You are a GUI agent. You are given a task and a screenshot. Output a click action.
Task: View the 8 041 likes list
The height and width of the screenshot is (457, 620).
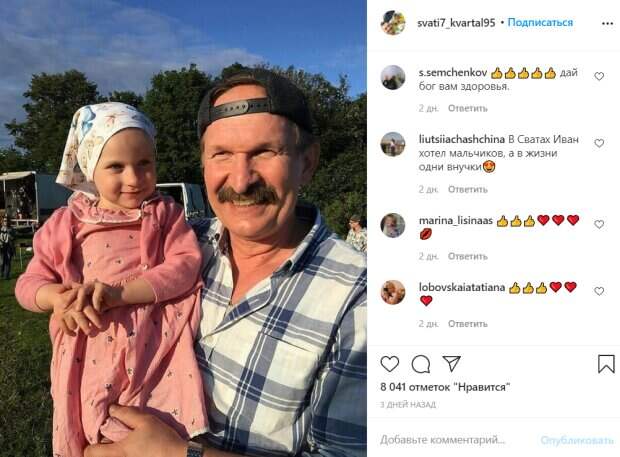[445, 387]
